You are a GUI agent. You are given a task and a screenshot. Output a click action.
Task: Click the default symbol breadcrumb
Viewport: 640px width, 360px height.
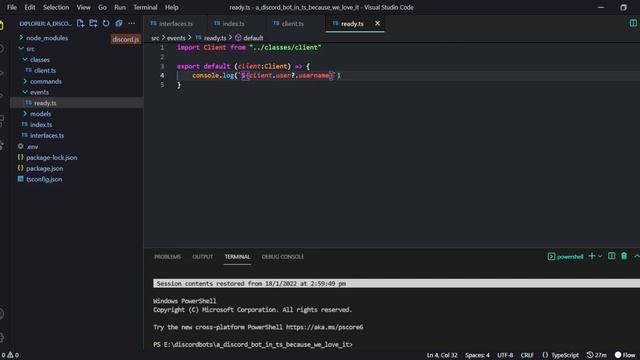[x=249, y=38]
